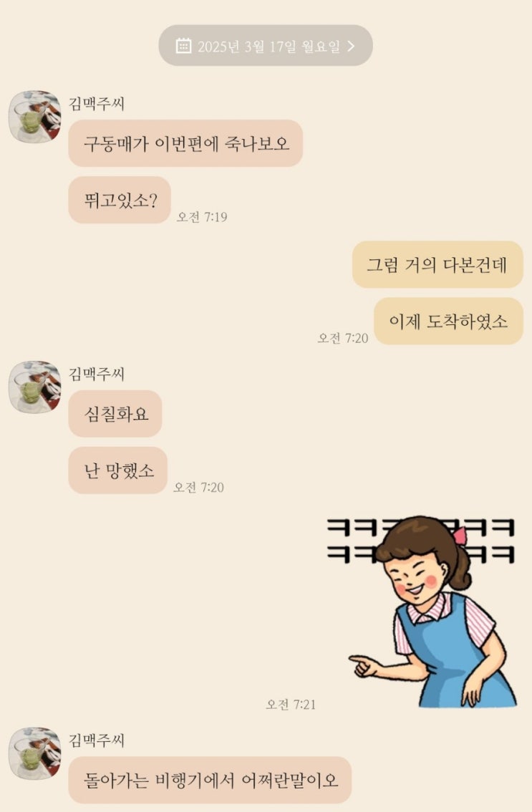
Task: Open the 2025년 3월 17일 월요일 date pill
Action: point(266,46)
